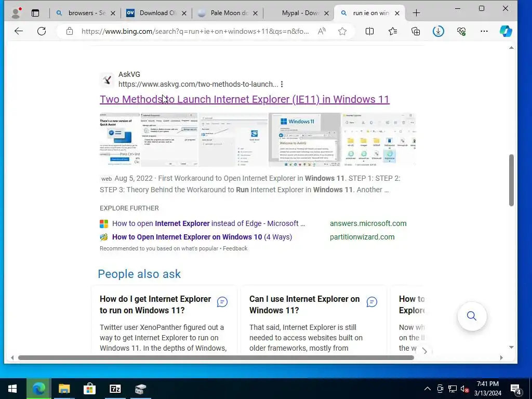The width and height of the screenshot is (532, 399).
Task: Close the 'run ie on windows' tab
Action: (397, 13)
